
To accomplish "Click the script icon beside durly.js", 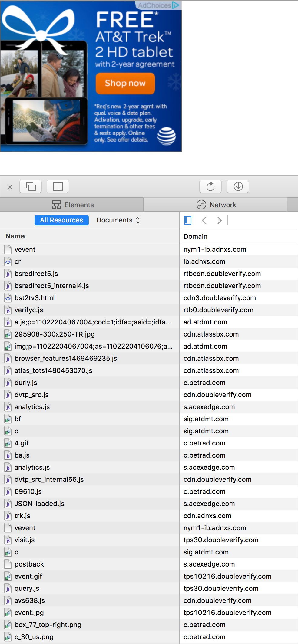I will [8, 383].
